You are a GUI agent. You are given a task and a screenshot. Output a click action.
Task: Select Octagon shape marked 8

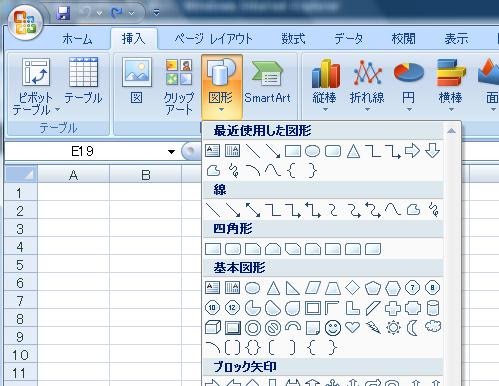tap(432, 288)
